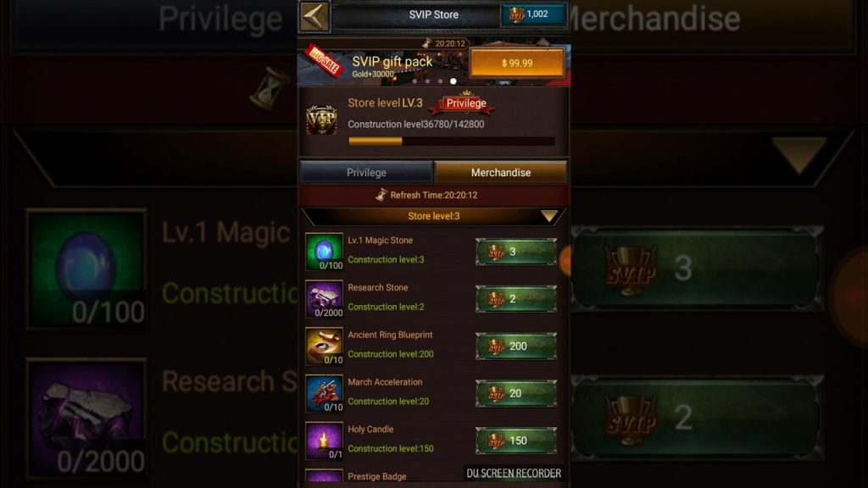Buy Holy Candle for 150 SVIP

click(x=516, y=441)
